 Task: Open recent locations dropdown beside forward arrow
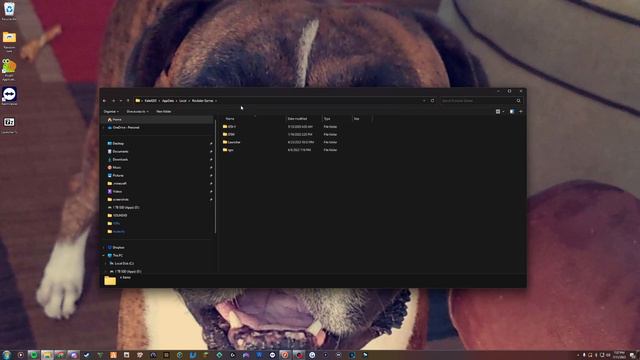click(121, 101)
